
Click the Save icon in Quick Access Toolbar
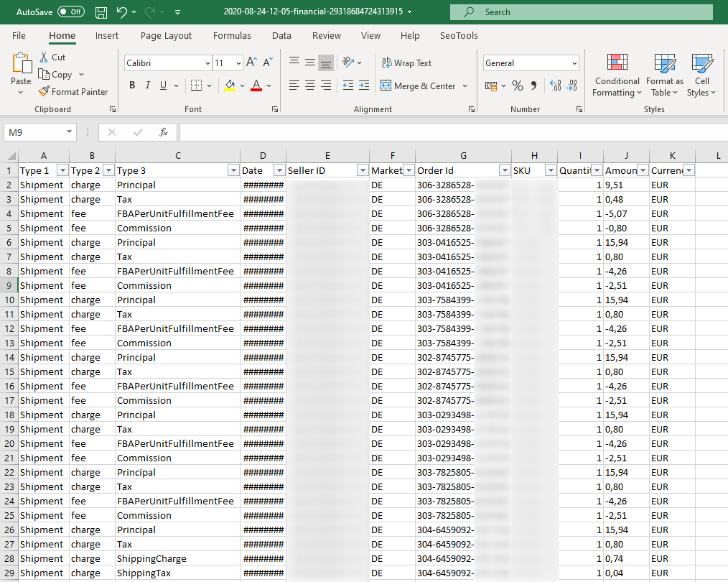click(x=101, y=11)
